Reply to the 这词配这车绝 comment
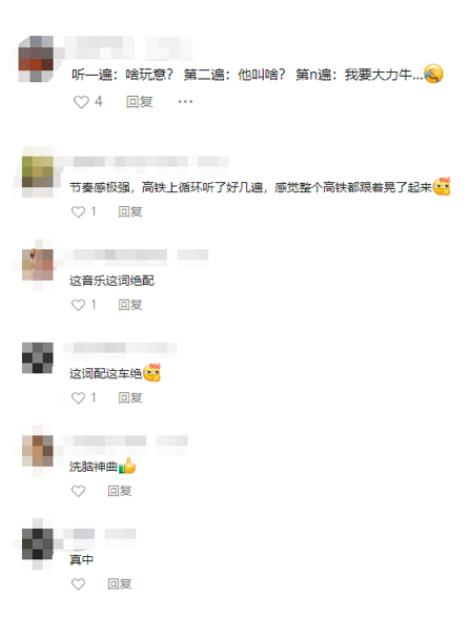Screen dimensions: 467x617 130,398
